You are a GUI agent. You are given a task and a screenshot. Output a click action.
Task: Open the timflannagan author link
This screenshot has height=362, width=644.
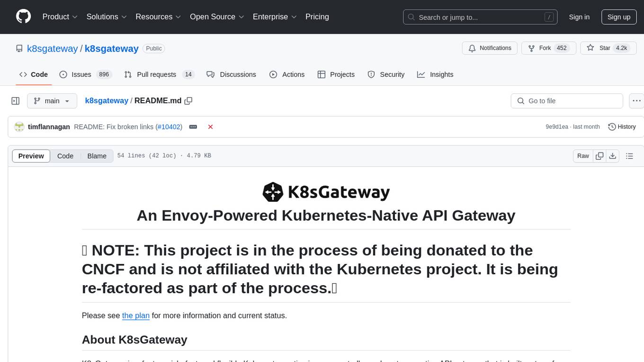49,127
